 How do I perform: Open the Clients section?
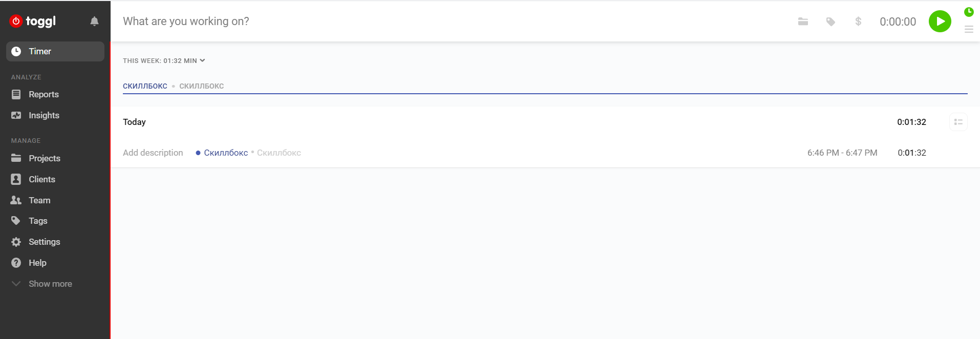[42, 179]
